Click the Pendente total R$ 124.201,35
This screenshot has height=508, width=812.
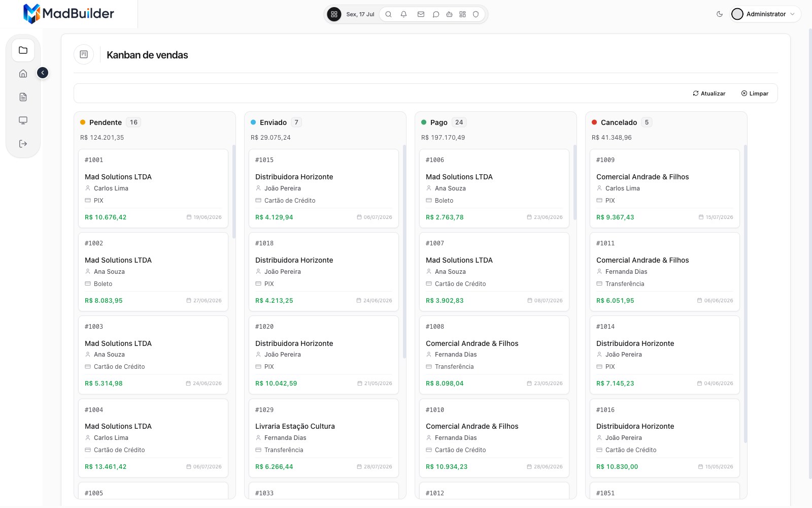click(102, 138)
